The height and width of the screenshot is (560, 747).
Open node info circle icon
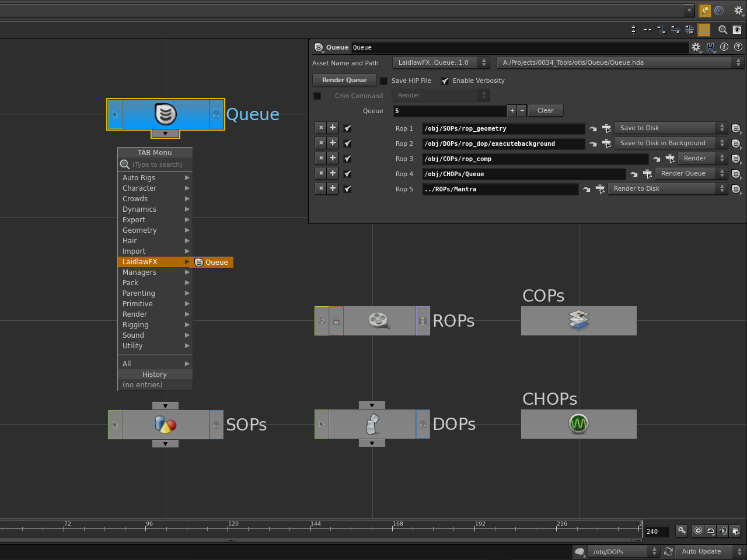(724, 47)
